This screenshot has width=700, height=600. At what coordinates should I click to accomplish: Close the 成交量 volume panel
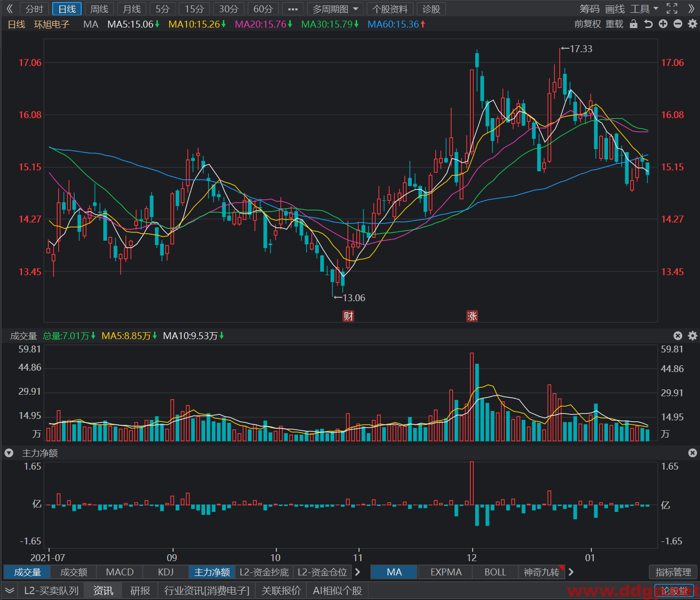678,336
